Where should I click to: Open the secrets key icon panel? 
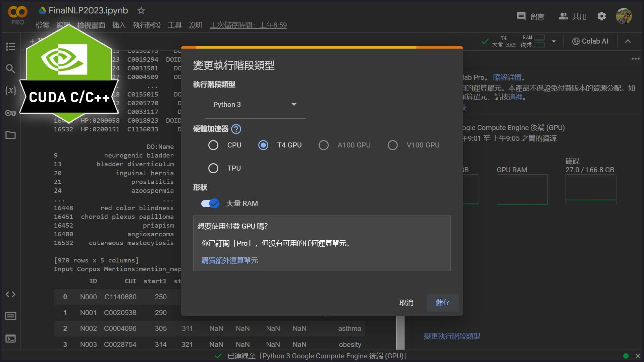pyautogui.click(x=10, y=113)
